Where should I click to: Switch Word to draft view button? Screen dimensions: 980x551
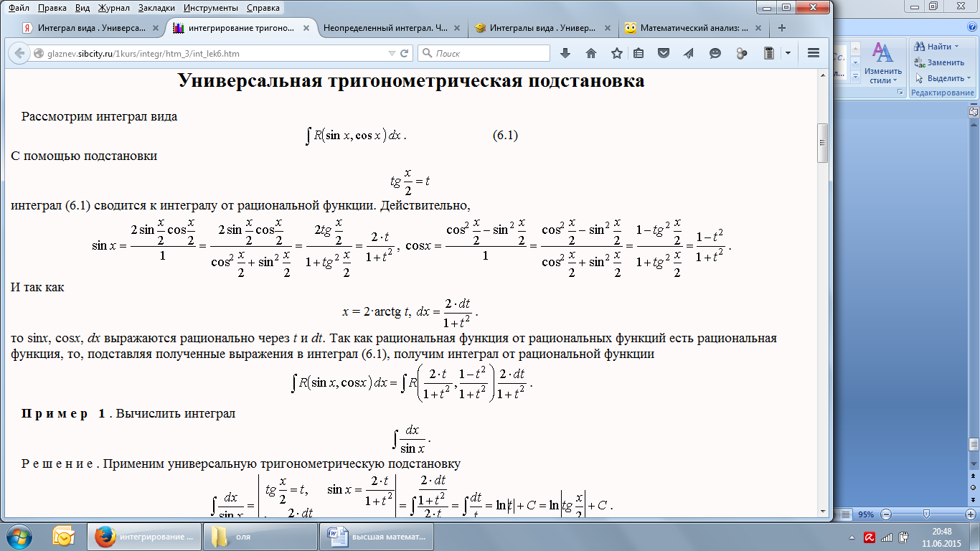click(846, 514)
